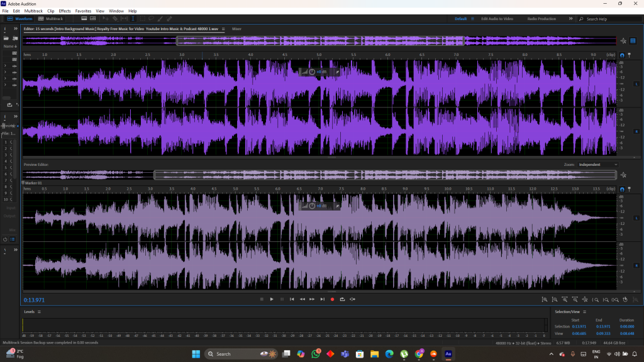Image resolution: width=644 pixels, height=362 pixels.
Task: Toggle Loop Playback in transport bar
Action: coord(342,299)
